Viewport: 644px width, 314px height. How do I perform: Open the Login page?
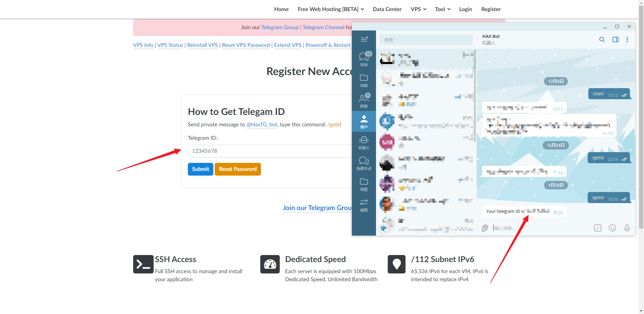(x=466, y=9)
